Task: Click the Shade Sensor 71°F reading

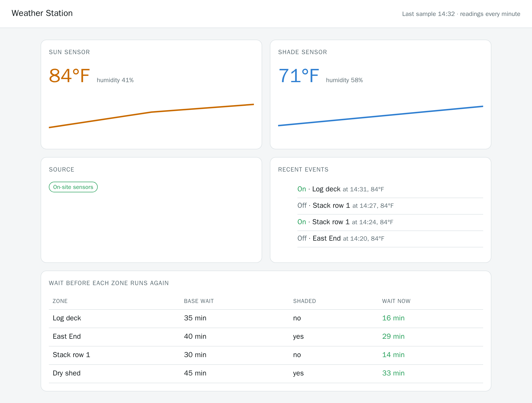Action: pos(299,76)
